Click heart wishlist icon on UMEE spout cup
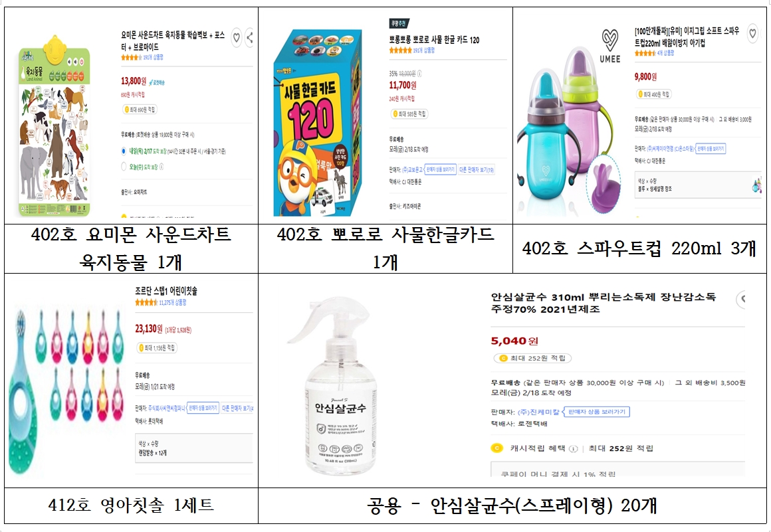The height and width of the screenshot is (532, 771). 752,33
